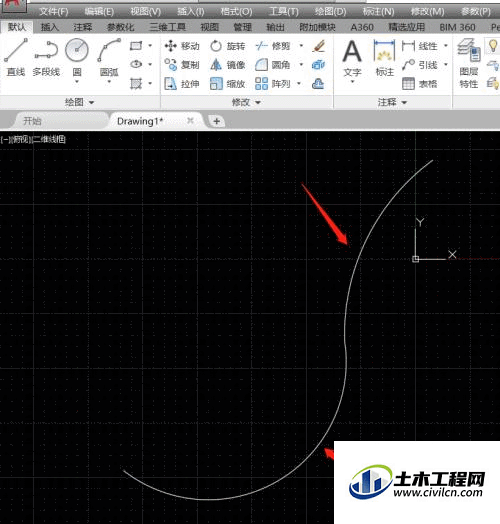Image resolution: width=500 pixels, height=524 pixels.
Task: Select the Line (直线) tool
Action: point(16,57)
